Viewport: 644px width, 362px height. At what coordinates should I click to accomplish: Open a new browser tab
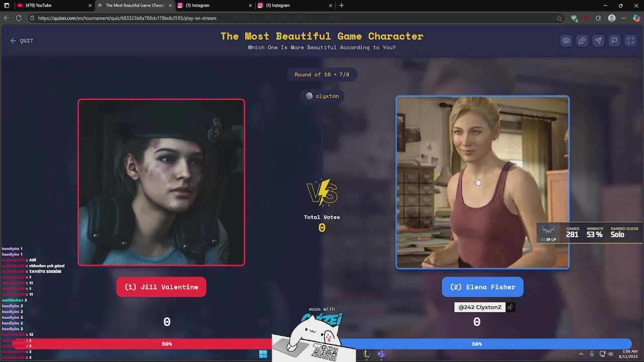coord(342,6)
